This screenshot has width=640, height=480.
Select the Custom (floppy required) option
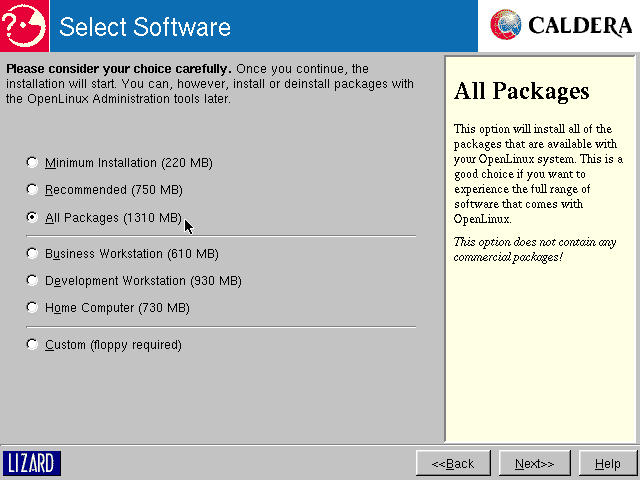tap(33, 345)
